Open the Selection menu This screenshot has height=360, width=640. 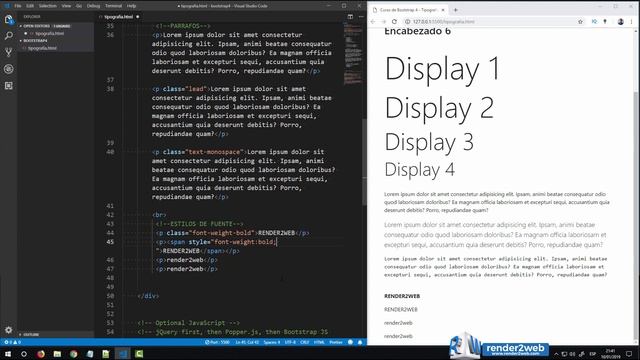[48, 6]
